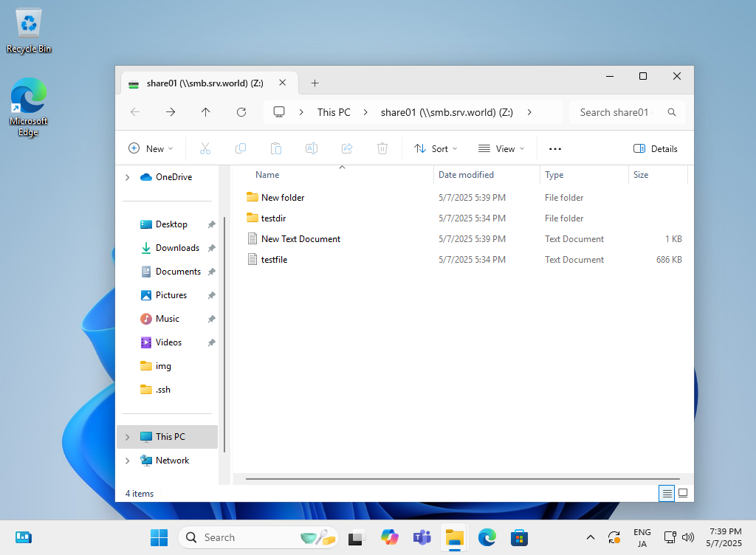756x555 pixels.
Task: Click share01 breadcrumb in address bar
Action: (x=447, y=112)
